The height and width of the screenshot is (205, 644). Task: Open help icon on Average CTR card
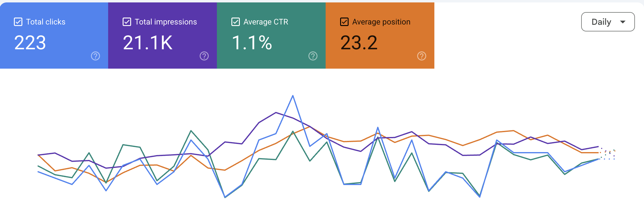pyautogui.click(x=313, y=56)
